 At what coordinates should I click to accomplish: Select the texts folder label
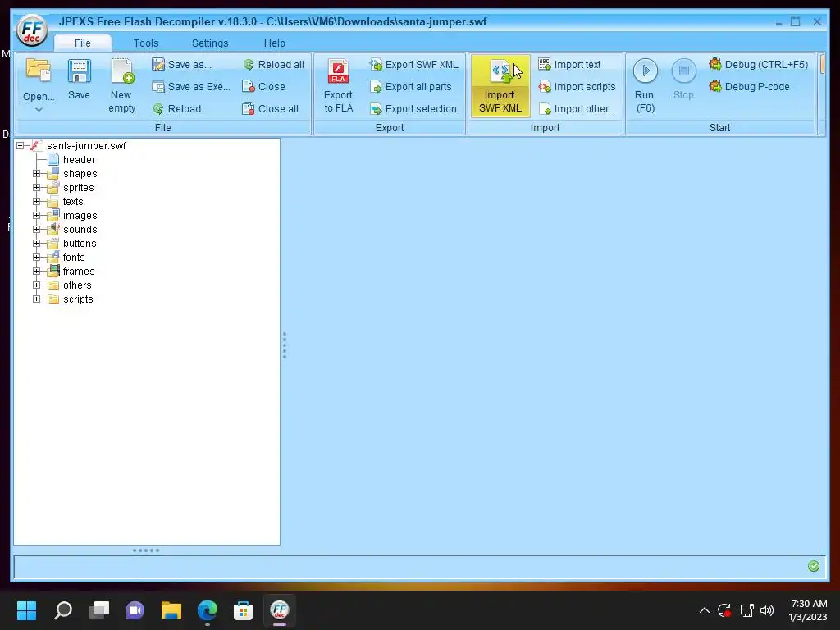[73, 202]
